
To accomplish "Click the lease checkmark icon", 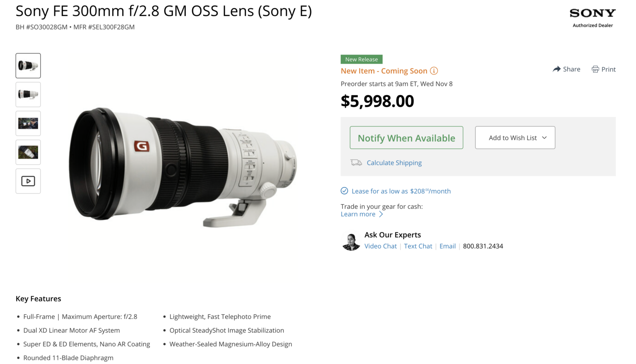I will coord(344,191).
